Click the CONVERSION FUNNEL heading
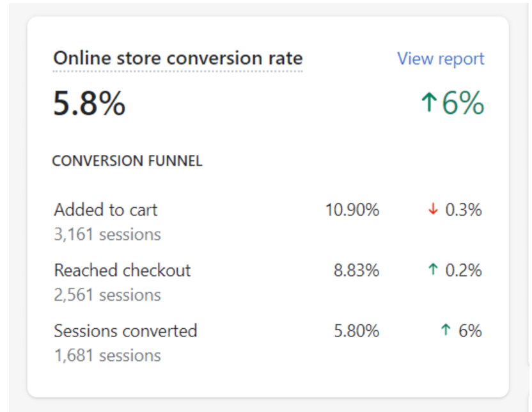Screen dimensions: 532x412 click(x=127, y=161)
